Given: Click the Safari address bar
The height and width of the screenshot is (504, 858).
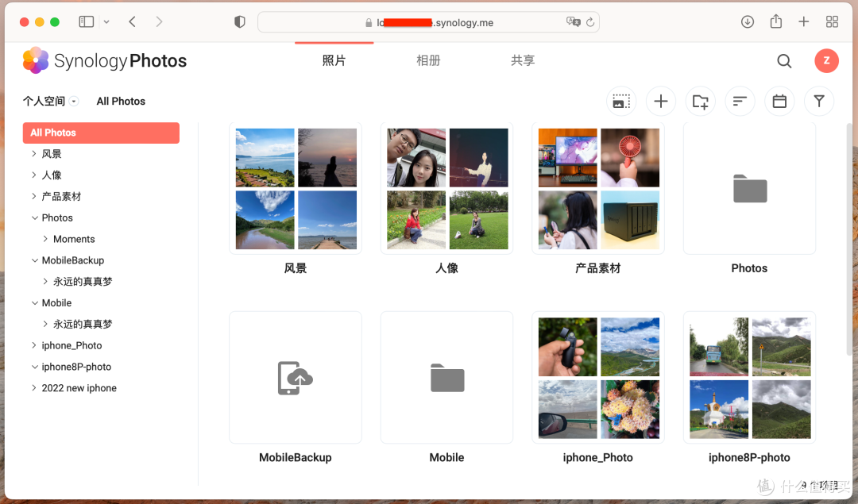Looking at the screenshot, I should click(x=429, y=22).
